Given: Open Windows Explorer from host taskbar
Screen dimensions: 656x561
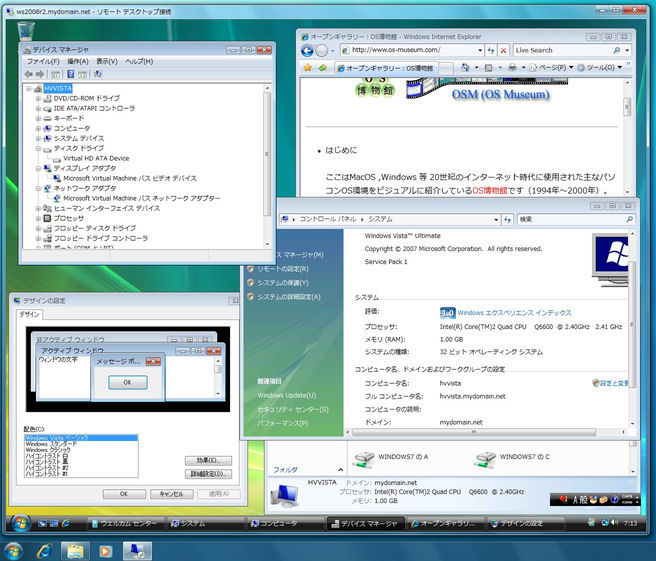Looking at the screenshot, I should (x=75, y=551).
